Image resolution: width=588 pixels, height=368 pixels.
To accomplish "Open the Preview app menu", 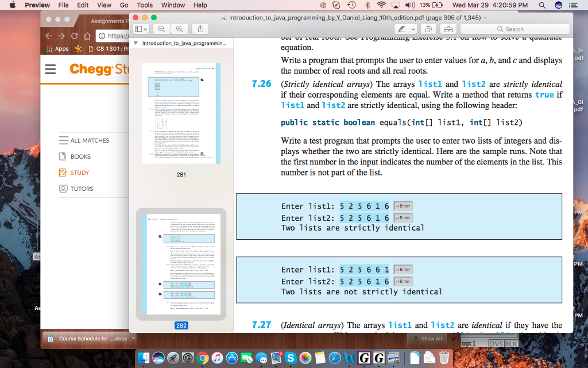I will click(37, 5).
